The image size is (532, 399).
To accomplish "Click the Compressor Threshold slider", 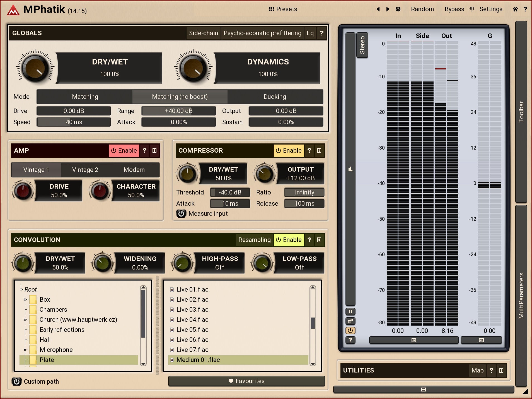I will 230,193.
